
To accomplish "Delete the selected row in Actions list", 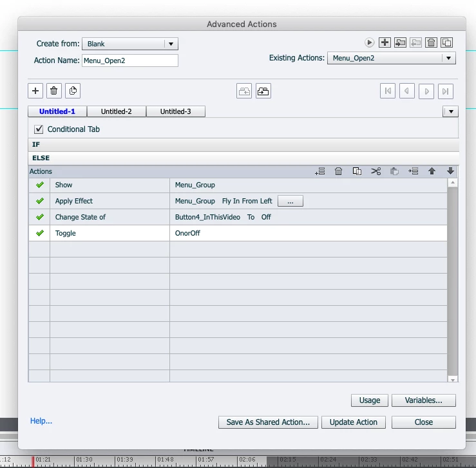I will 339,171.
